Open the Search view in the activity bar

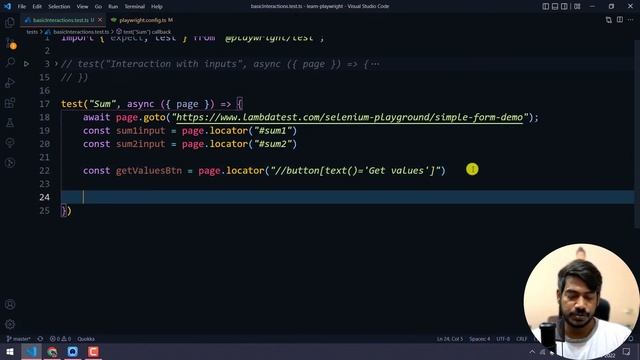[x=10, y=62]
